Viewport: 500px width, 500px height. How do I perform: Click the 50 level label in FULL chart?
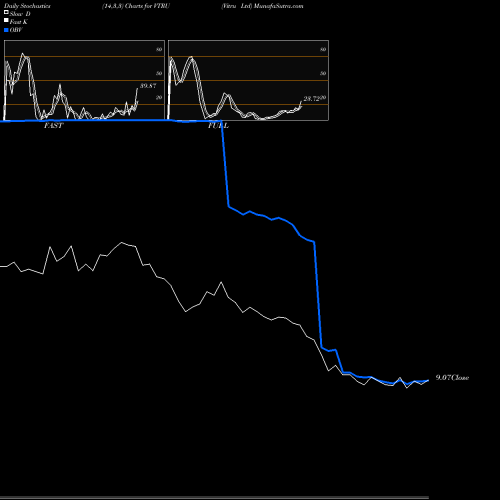pos(323,73)
